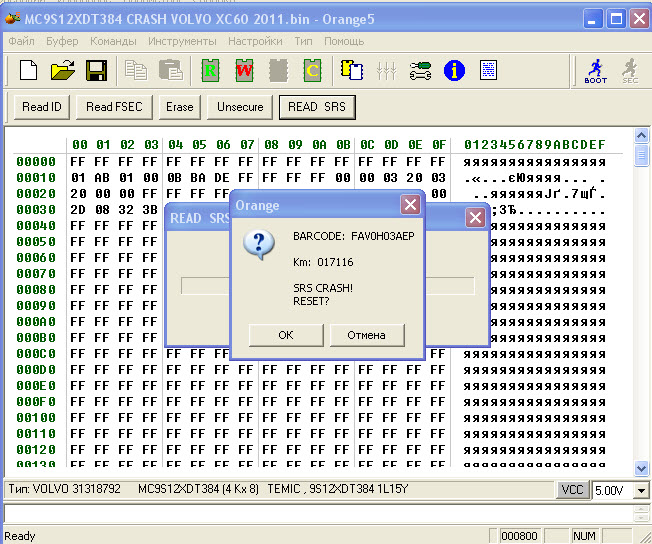This screenshot has width=652, height=544.
Task: Click address row 000D0
Action: 36,370
